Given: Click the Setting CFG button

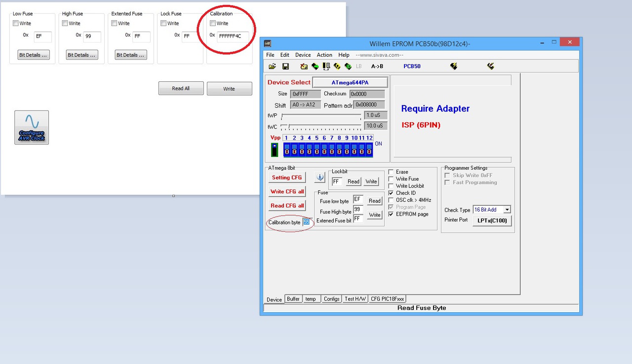Looking at the screenshot, I should coord(287,178).
